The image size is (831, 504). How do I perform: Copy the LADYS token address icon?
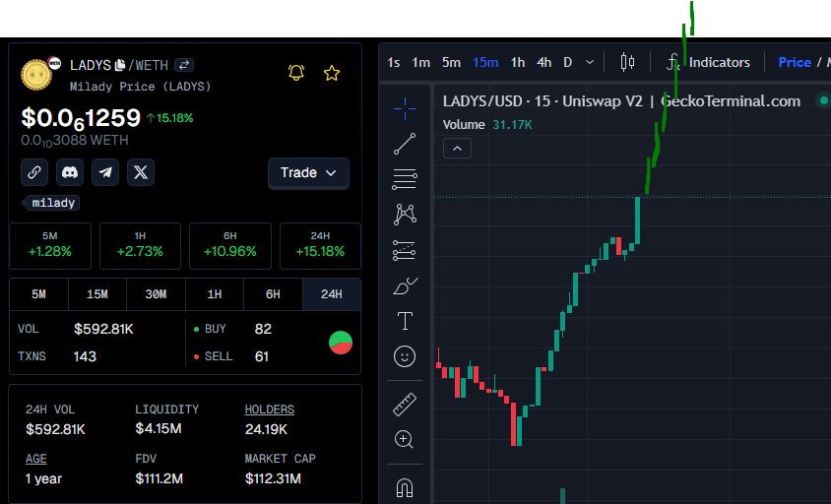tap(120, 65)
